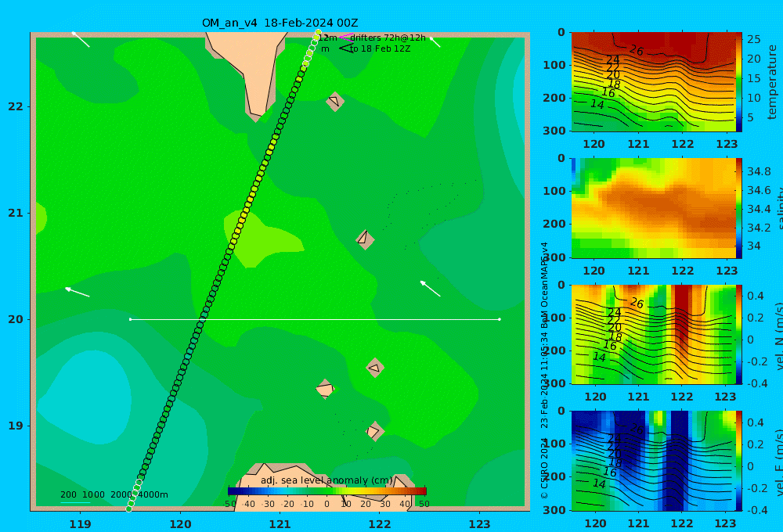Image resolution: width=783 pixels, height=532 pixels.
Task: Click the island marker near 19.3N 121.5E
Action: click(x=325, y=389)
